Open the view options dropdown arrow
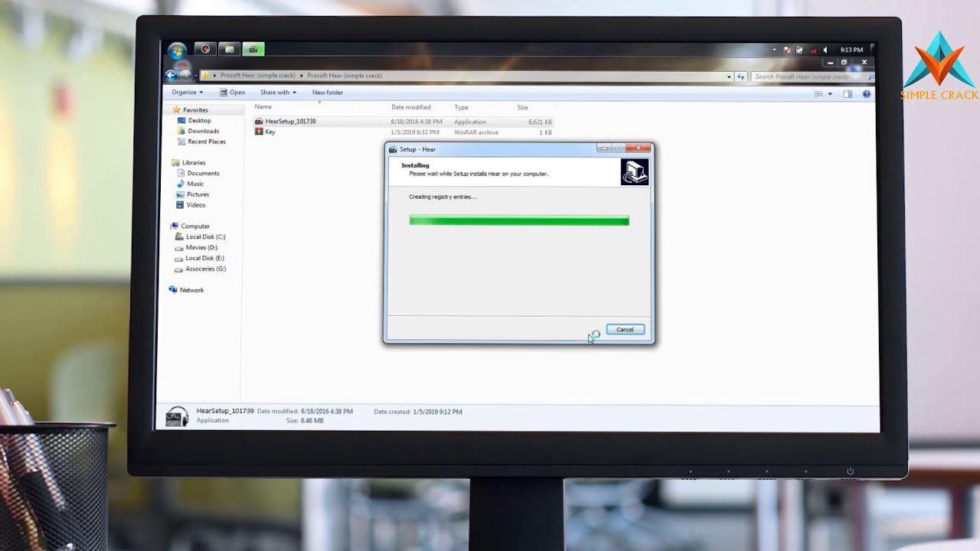Image resolution: width=980 pixels, height=551 pixels. pyautogui.click(x=830, y=93)
